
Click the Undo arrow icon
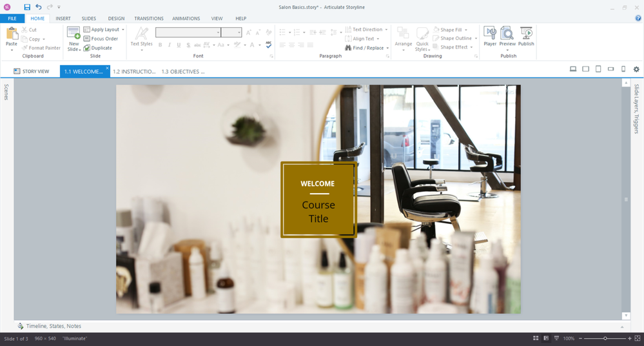coord(38,7)
